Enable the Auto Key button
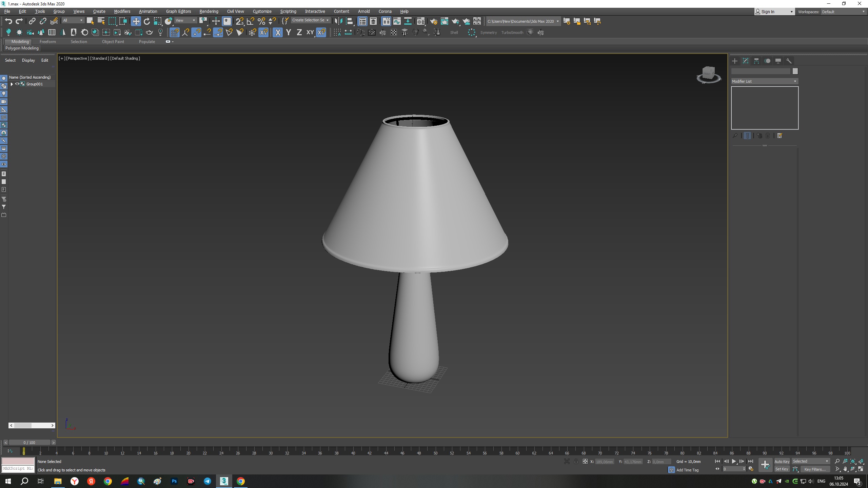This screenshot has width=868, height=488. pos(782,462)
